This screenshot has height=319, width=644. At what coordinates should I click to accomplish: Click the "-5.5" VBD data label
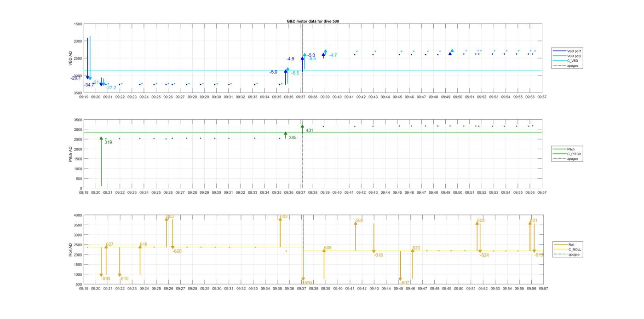[x=295, y=73]
